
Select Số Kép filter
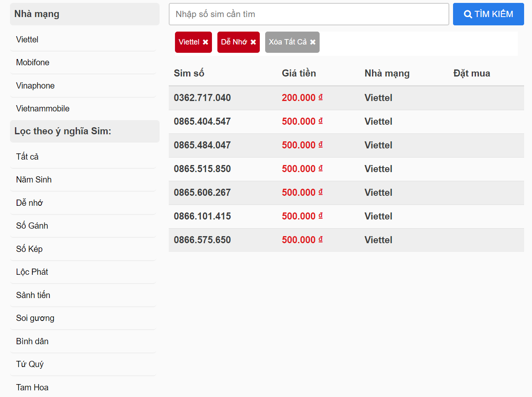[29, 249]
